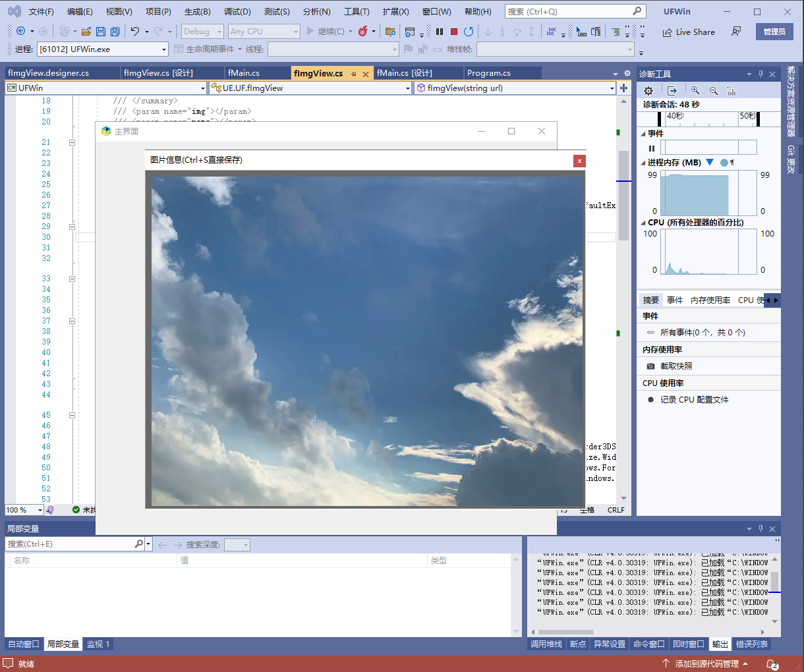The height and width of the screenshot is (672, 804).
Task: Open the 调试(D) menu
Action: point(237,12)
